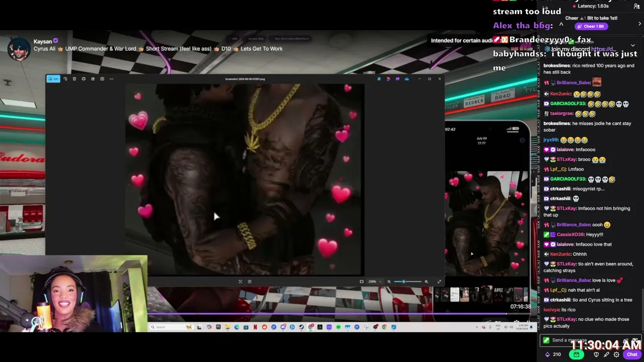This screenshot has height=362, width=644.
Task: Open chat settings gear icon
Action: click(x=616, y=354)
